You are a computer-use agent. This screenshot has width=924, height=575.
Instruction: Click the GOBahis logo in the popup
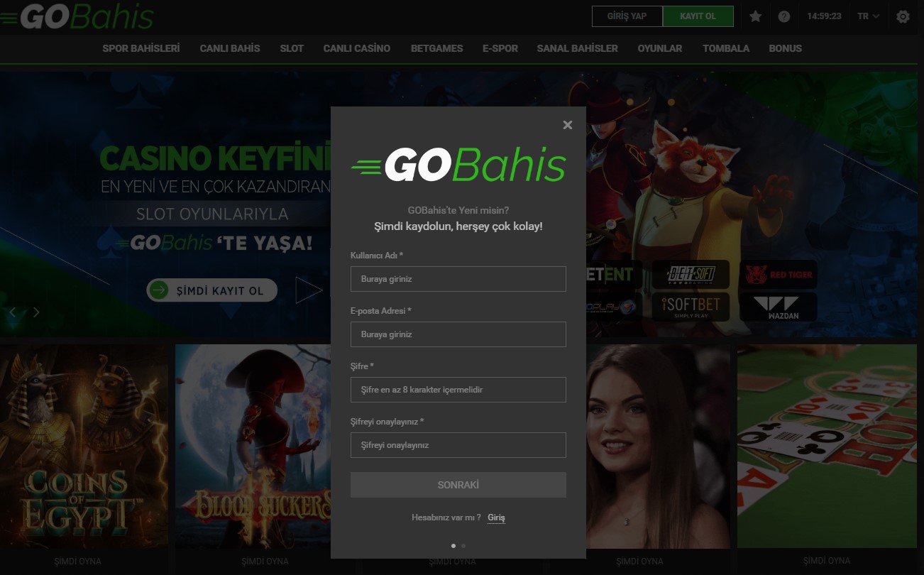(x=458, y=165)
